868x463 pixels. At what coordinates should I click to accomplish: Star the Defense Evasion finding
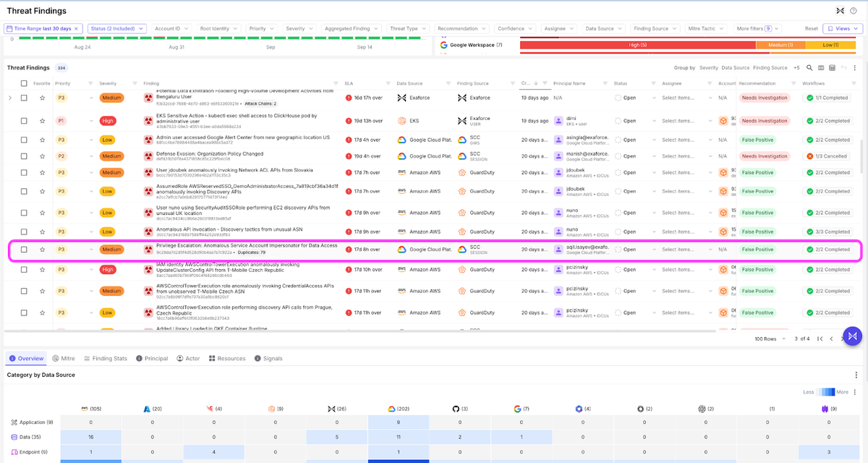tap(43, 156)
